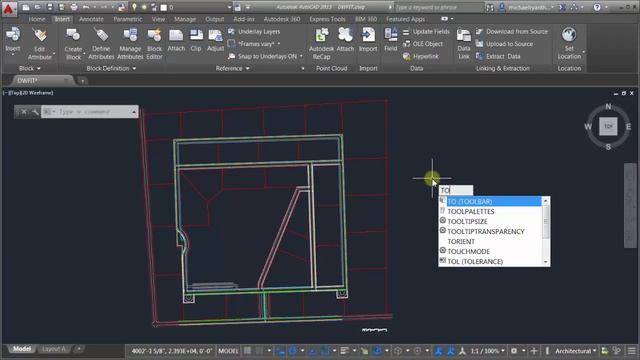Screen dimensions: 640x360
Task: Select TOOLTIPTRANSPARENCY suggestion
Action: (490, 231)
